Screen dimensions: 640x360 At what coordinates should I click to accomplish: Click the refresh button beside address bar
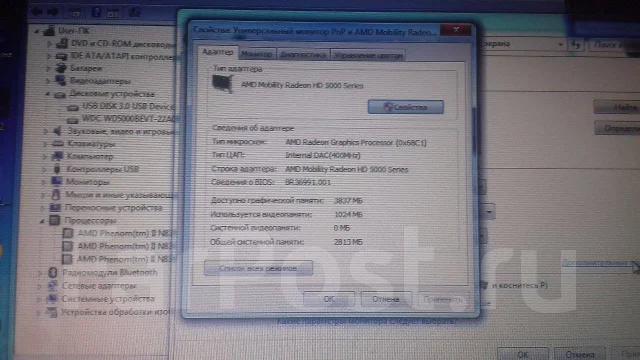click(576, 44)
